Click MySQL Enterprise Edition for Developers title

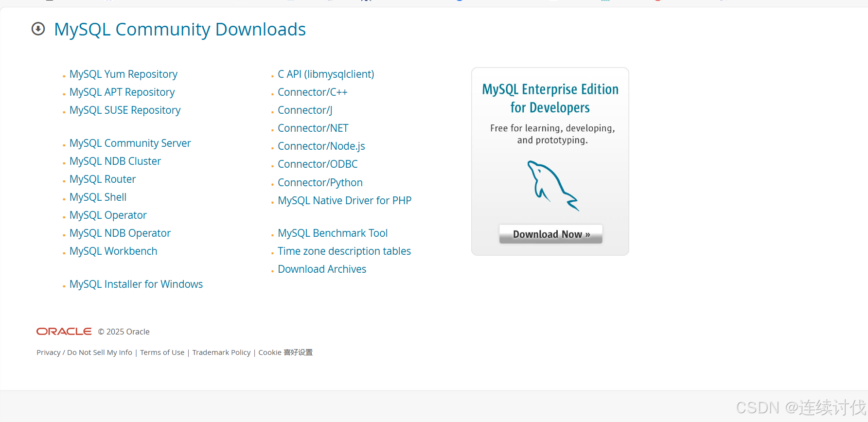coord(550,98)
